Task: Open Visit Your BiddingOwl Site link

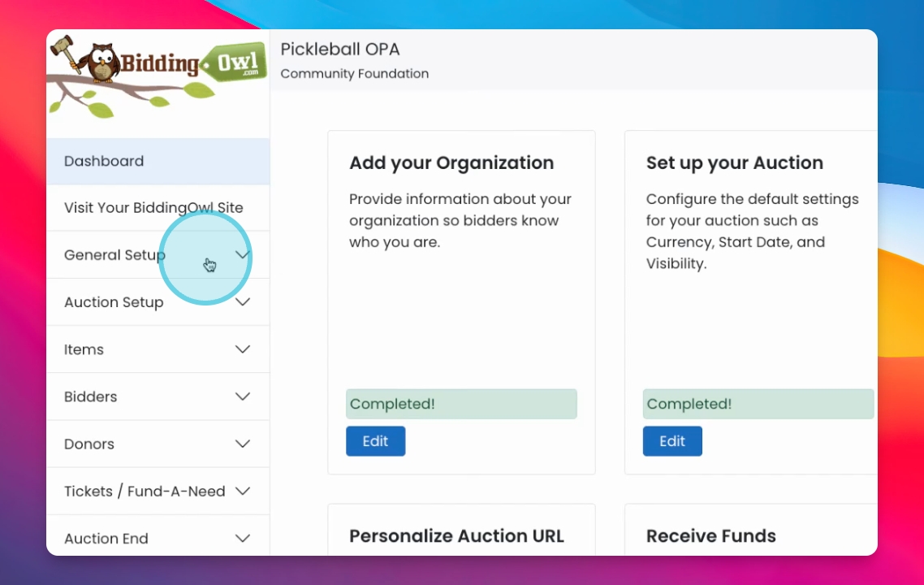Action: 153,208
